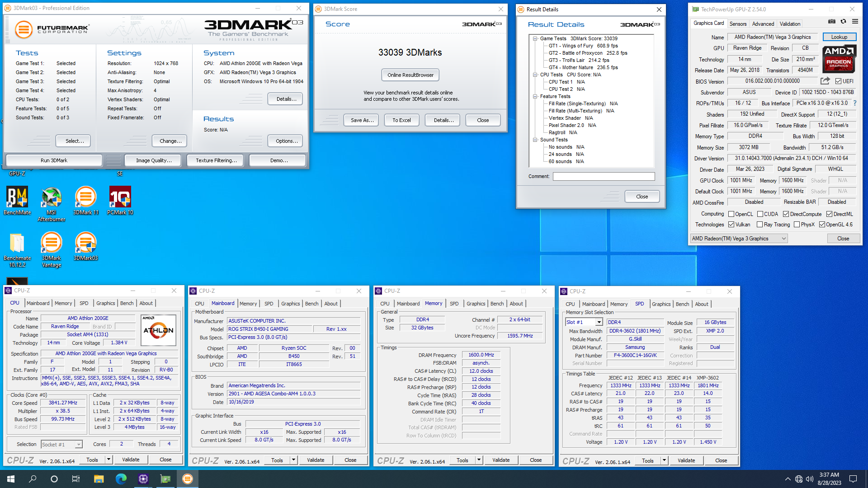Open the 3DMark03 desktop icon
868x488 pixels.
(x=85, y=247)
